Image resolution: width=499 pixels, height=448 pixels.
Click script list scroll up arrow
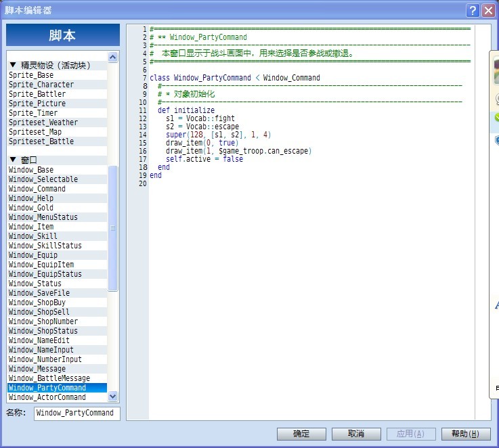point(112,58)
